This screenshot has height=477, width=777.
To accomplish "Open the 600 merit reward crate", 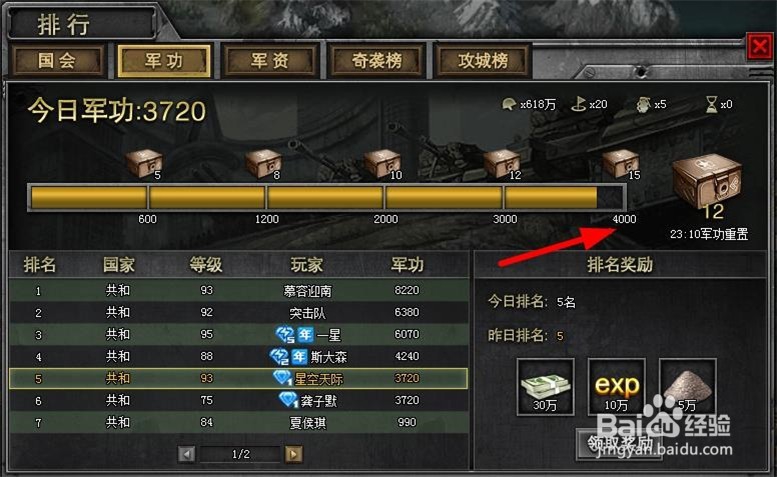I will point(144,164).
